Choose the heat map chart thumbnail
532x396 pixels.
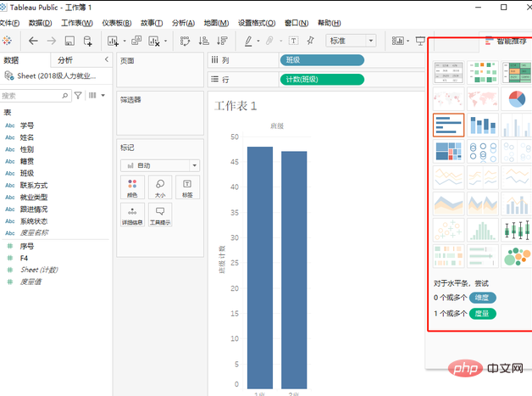[483, 72]
